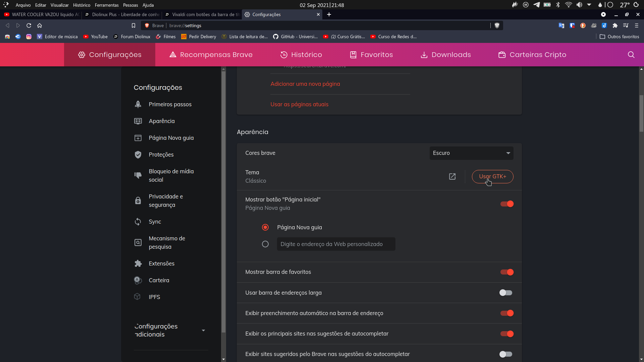Open media control playlist icon

tap(626, 25)
